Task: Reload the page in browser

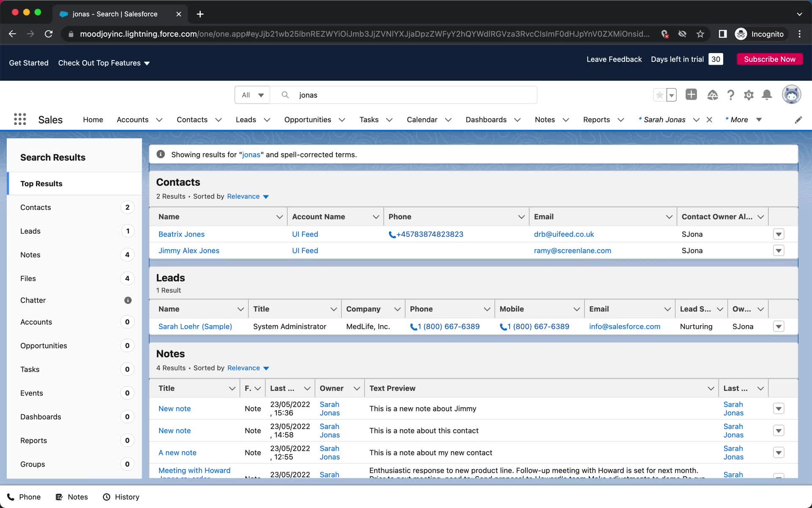Action: coord(49,34)
